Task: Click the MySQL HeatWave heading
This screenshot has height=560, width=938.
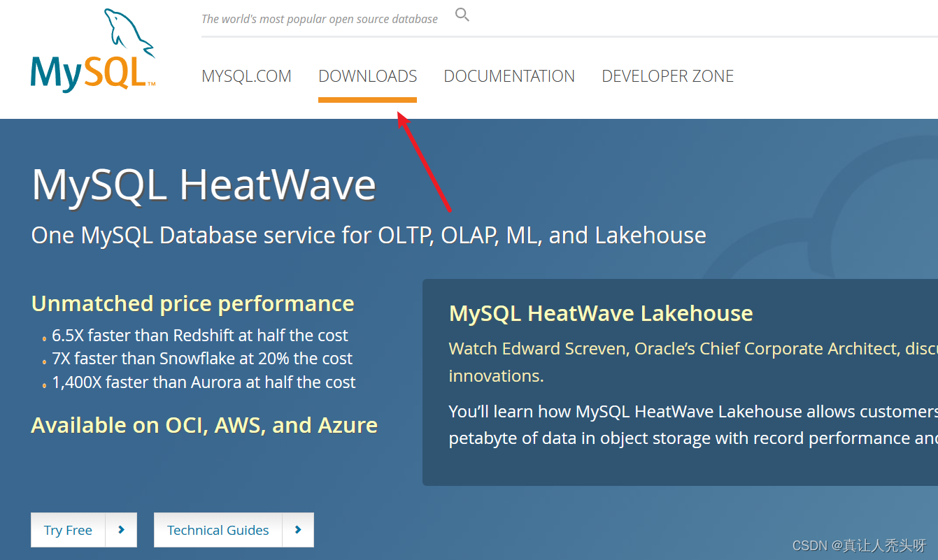Action: tap(204, 185)
